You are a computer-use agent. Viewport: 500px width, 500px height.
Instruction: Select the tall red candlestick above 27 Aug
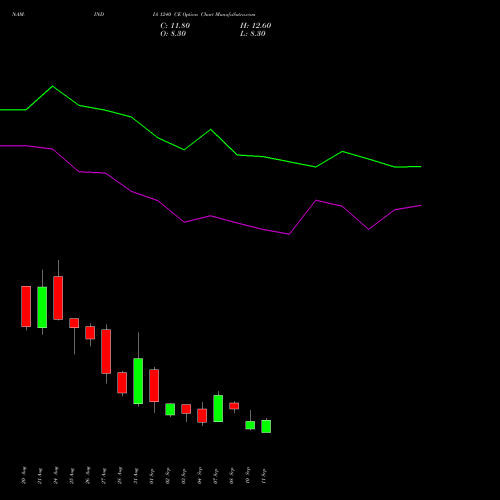[x=106, y=351]
